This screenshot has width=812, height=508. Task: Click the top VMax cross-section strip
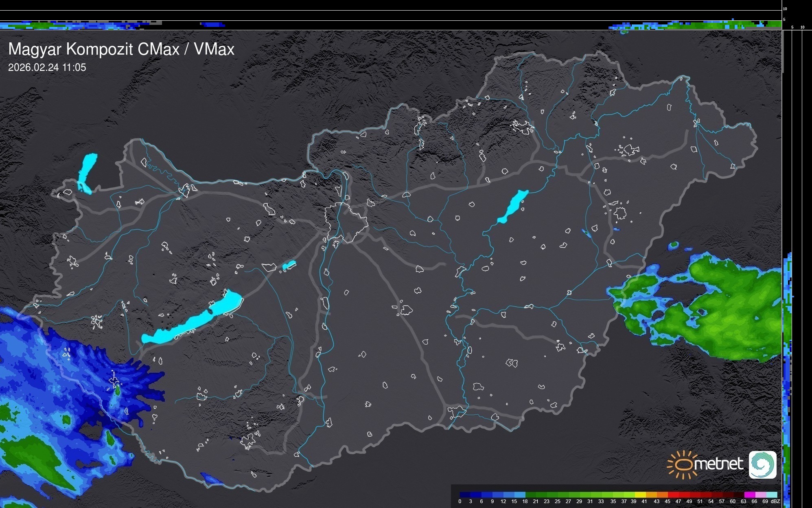click(x=391, y=24)
